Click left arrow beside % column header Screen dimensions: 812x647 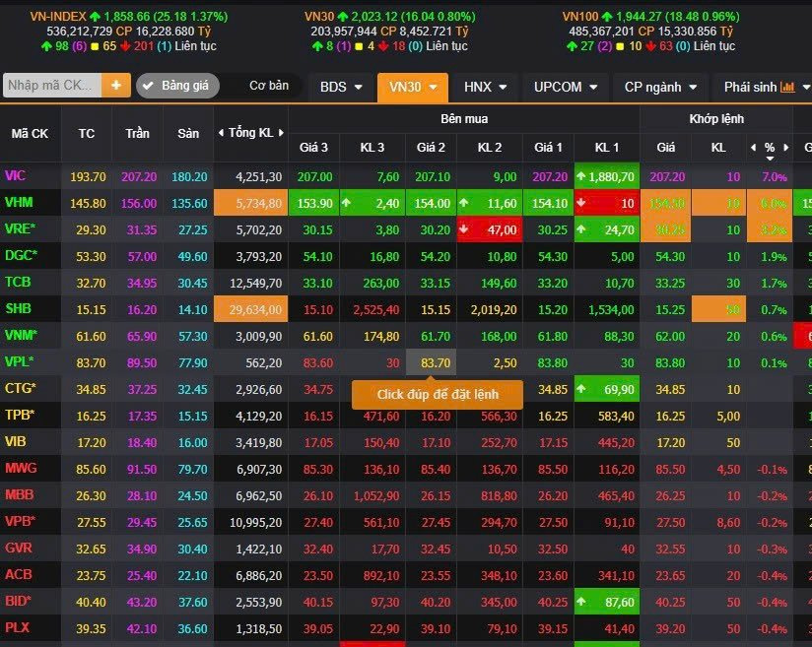[754, 148]
